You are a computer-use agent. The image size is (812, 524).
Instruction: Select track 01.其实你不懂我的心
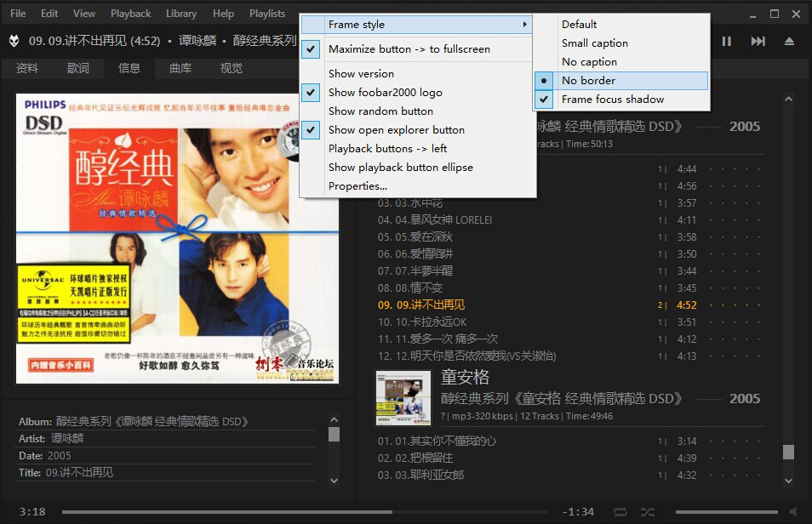(x=569, y=441)
